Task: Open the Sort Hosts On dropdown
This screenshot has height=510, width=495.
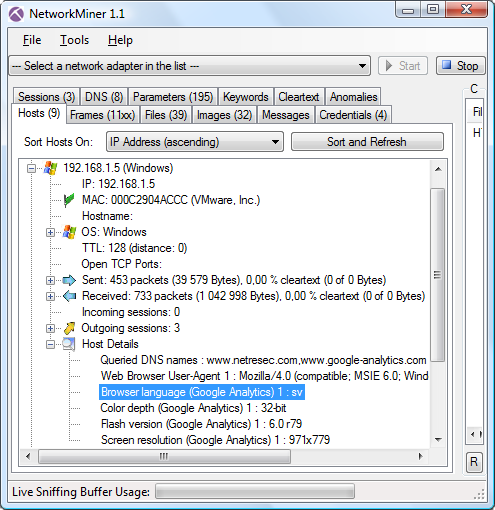Action: pyautogui.click(x=195, y=142)
